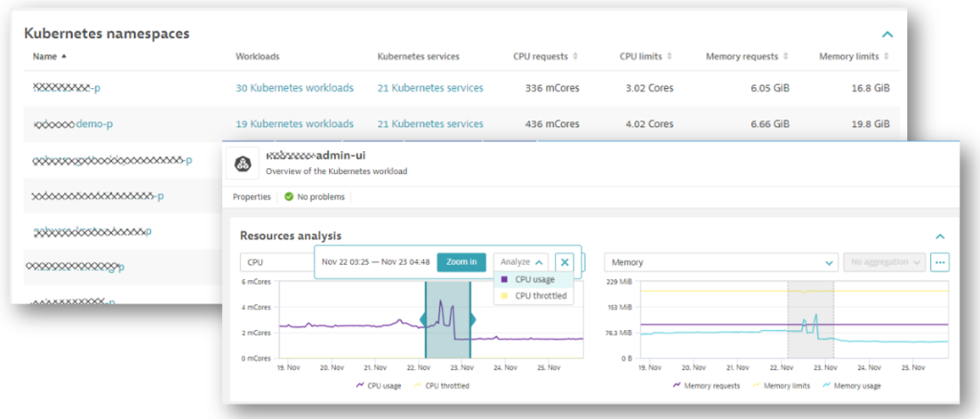This screenshot has height=419, width=980.
Task: Sort namespaces by Name column
Action: tap(44, 57)
